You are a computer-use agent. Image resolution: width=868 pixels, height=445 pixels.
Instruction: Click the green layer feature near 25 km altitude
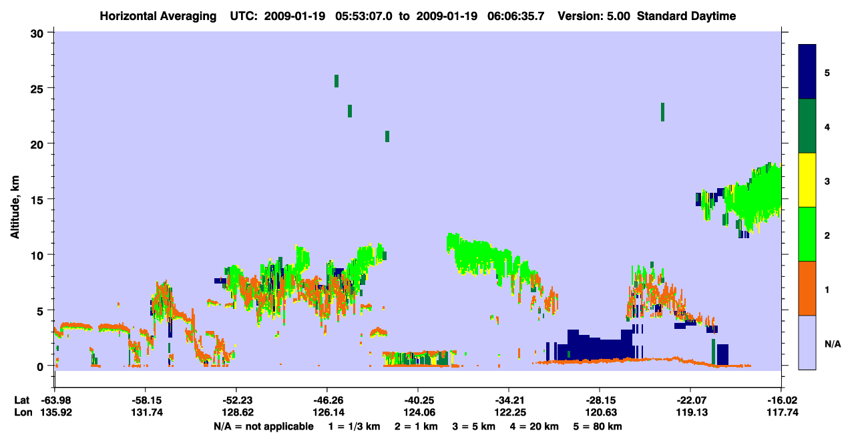point(337,81)
